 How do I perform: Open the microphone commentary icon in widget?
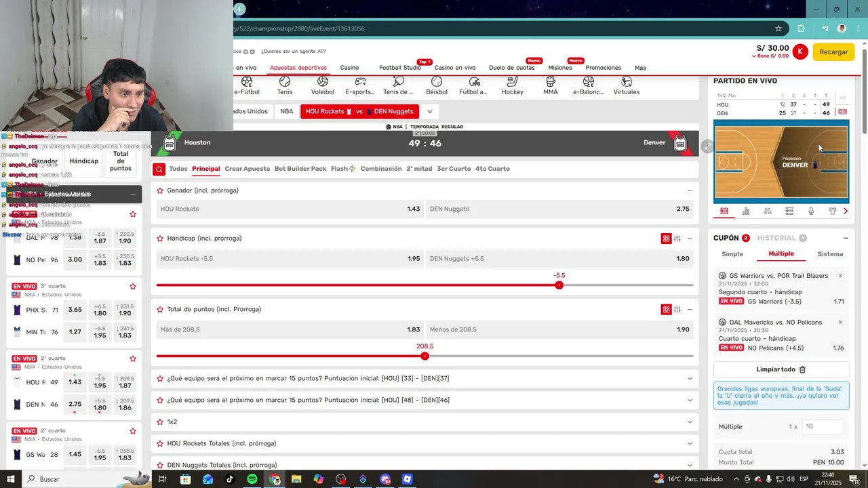point(811,211)
